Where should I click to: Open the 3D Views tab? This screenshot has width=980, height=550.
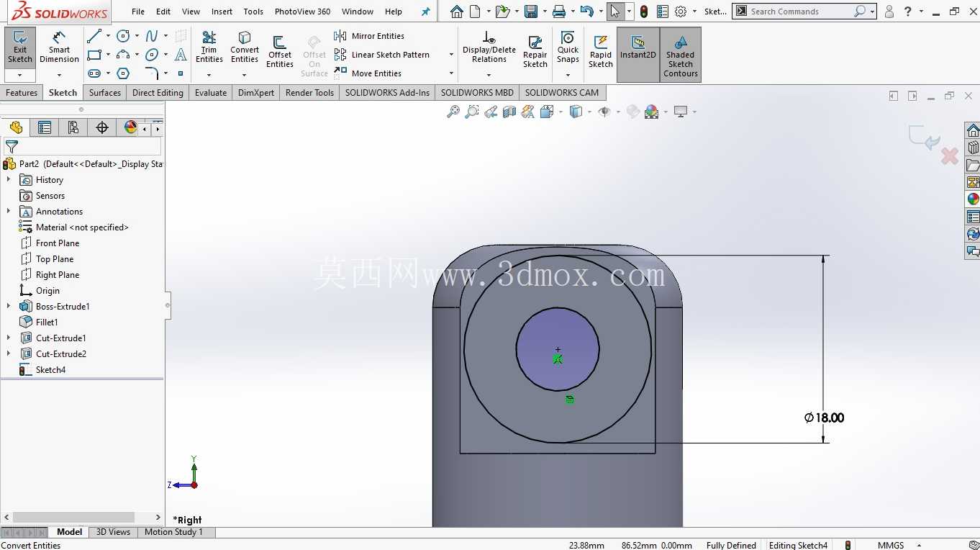tap(114, 532)
